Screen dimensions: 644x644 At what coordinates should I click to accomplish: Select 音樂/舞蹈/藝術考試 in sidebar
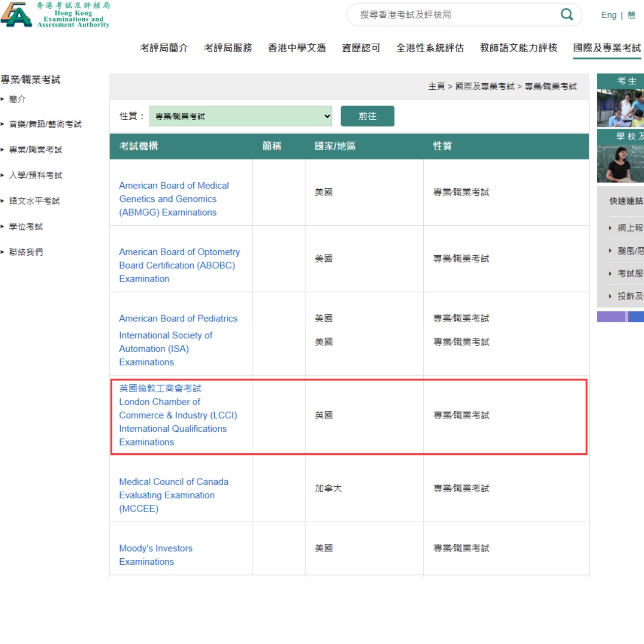45,124
